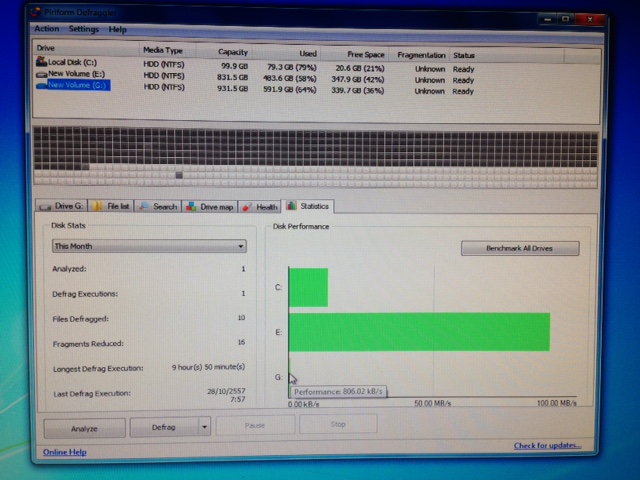Click the dark gray block in drive map
640x480 pixels.
click(179, 175)
